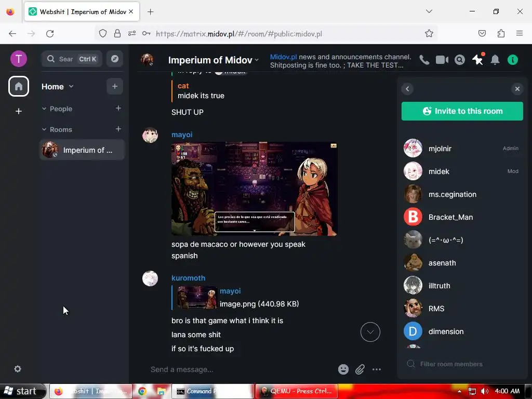
Task: Open room notifications bell
Action: click(x=495, y=60)
